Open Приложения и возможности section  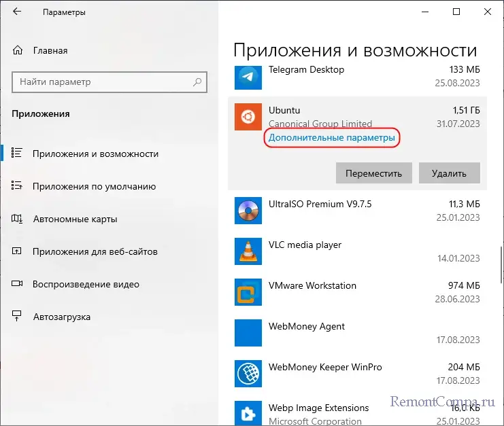95,154
